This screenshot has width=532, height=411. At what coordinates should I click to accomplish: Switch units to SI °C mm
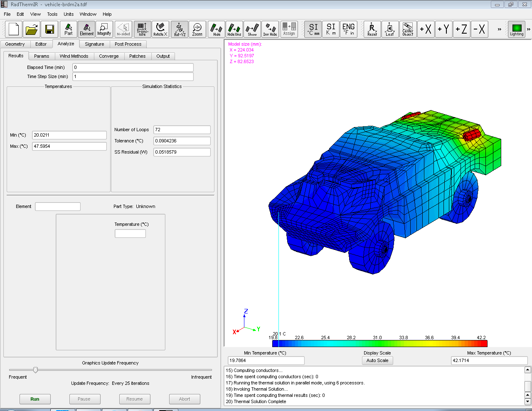click(x=313, y=29)
